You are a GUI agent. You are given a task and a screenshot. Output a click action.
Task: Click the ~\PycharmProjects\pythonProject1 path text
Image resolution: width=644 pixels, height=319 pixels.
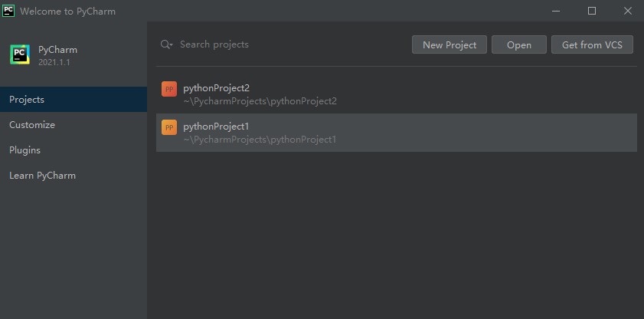click(x=260, y=140)
